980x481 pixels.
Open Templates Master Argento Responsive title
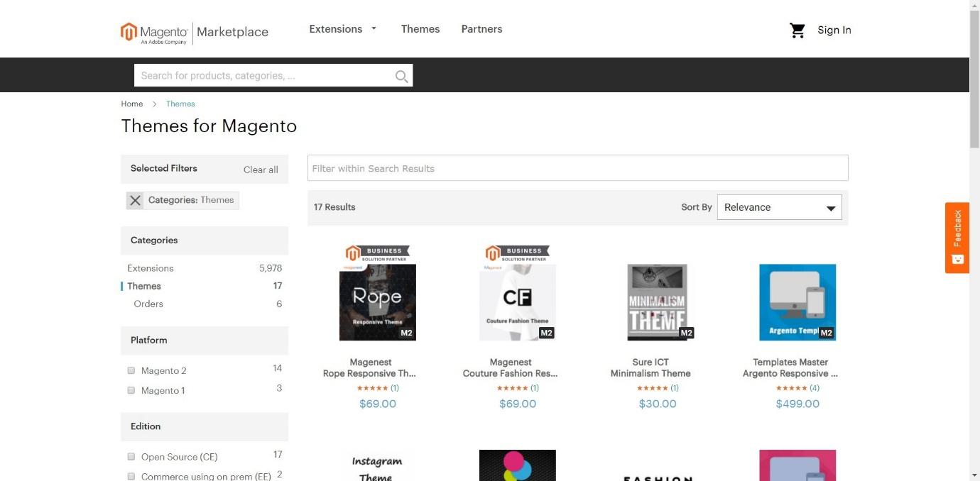pos(790,367)
